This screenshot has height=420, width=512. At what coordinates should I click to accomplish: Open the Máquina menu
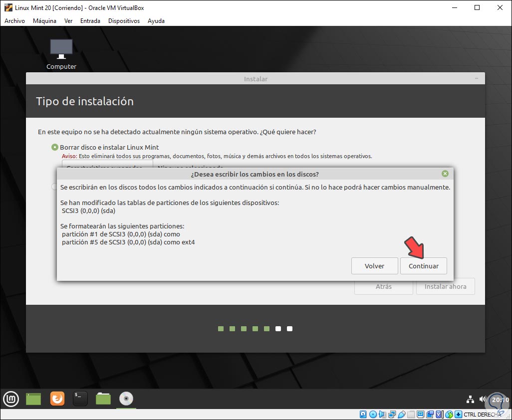click(x=44, y=21)
